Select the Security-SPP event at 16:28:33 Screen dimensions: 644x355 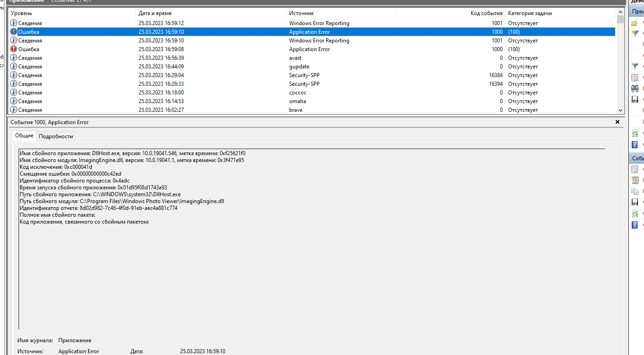pos(312,84)
